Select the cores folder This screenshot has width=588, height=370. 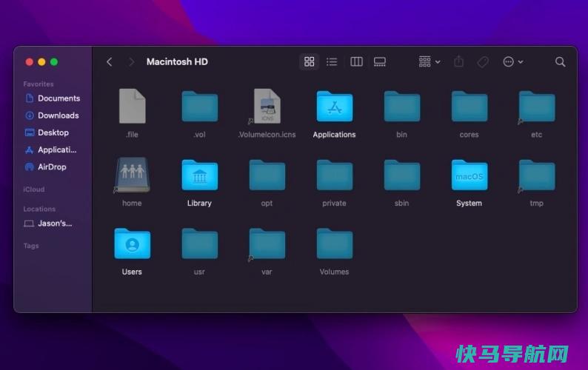click(470, 107)
